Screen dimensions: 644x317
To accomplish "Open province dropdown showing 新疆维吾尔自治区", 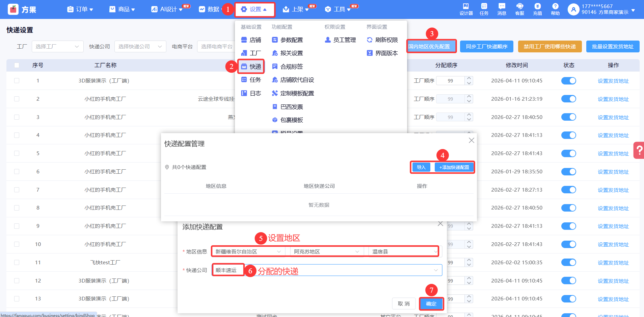I will (x=248, y=252).
